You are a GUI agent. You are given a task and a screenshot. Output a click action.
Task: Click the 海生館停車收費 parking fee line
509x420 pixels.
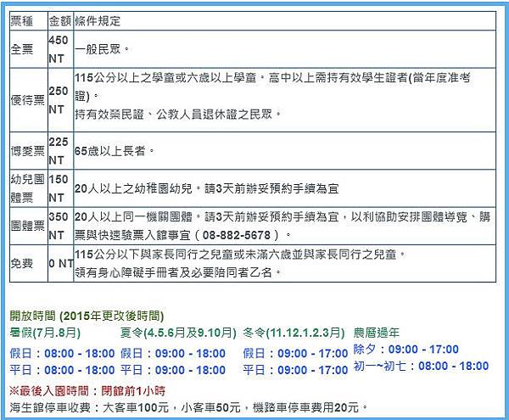188,407
